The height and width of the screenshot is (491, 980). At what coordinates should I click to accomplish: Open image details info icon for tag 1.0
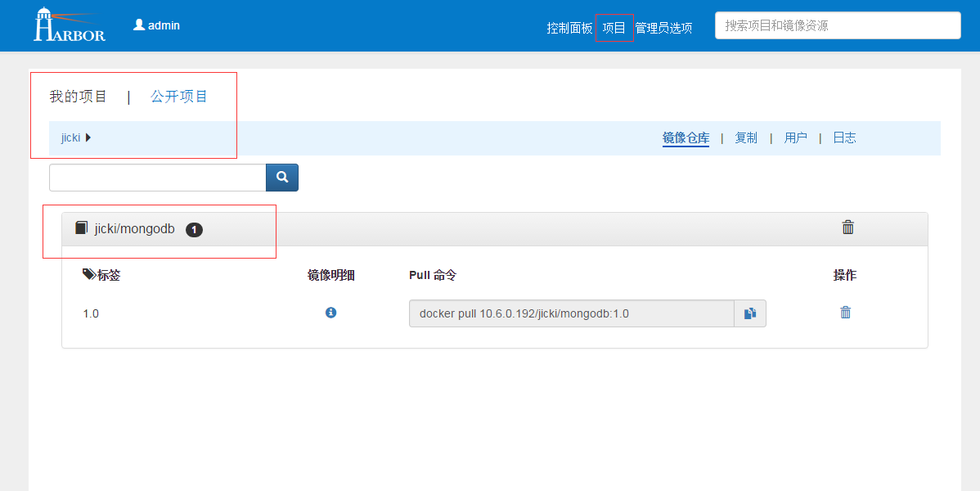click(330, 313)
